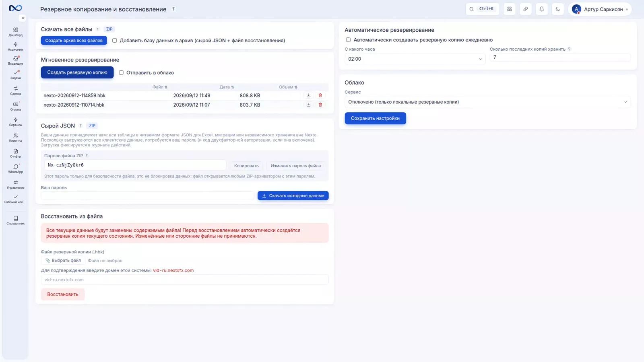Enable daily automatic backup checkbox

348,40
